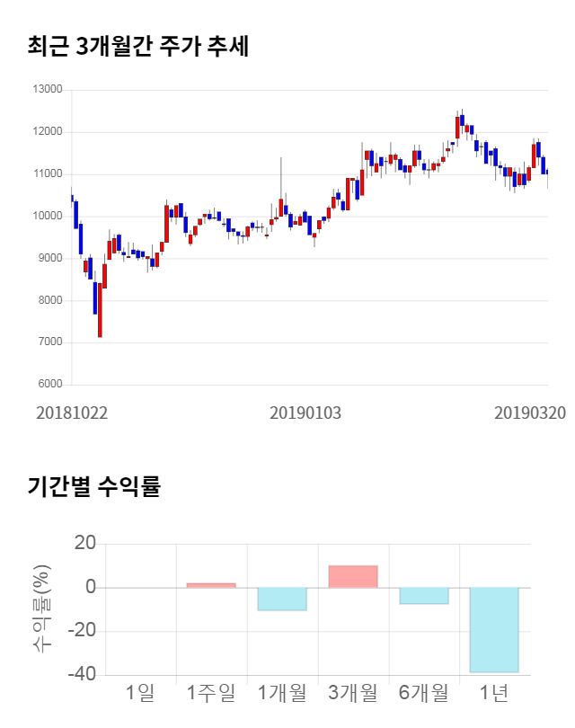The height and width of the screenshot is (728, 575).
Task: Click the '수익률(%)' y-axis title
Action: pos(42,608)
